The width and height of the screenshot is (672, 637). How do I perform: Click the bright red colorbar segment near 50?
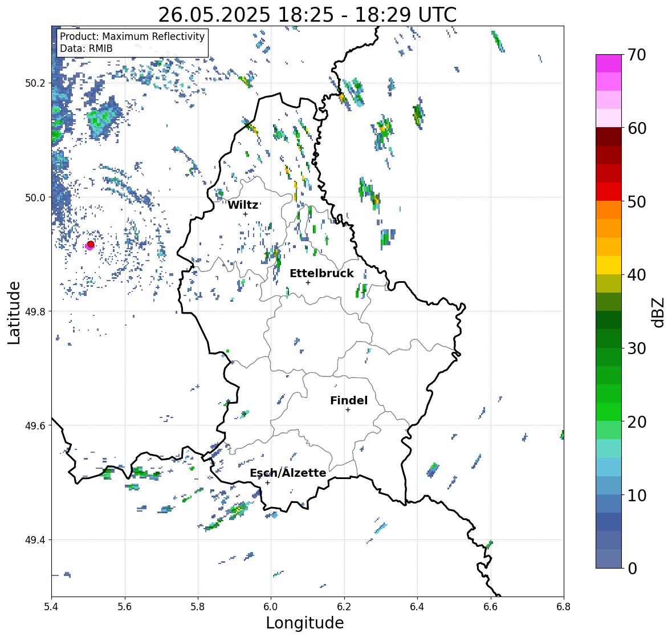(x=609, y=192)
